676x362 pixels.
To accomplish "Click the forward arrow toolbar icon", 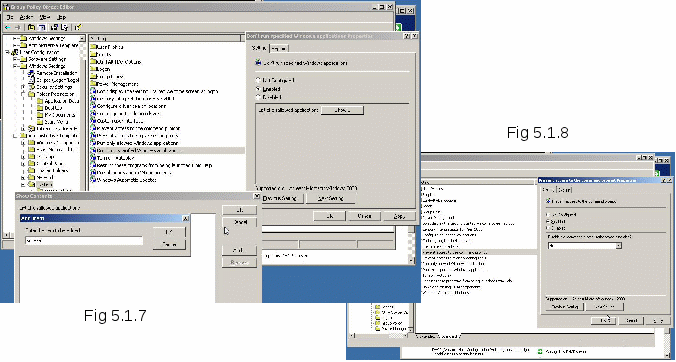I will click(18, 27).
